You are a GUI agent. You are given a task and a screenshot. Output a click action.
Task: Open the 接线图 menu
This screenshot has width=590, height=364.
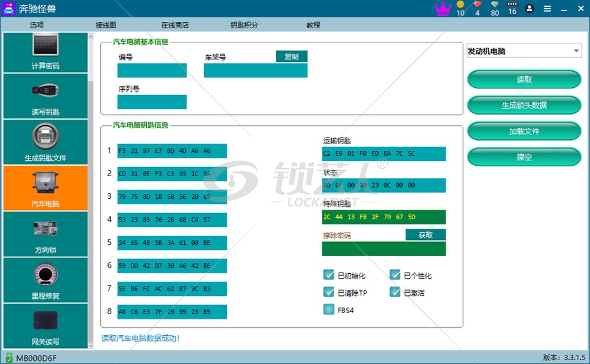tap(106, 25)
